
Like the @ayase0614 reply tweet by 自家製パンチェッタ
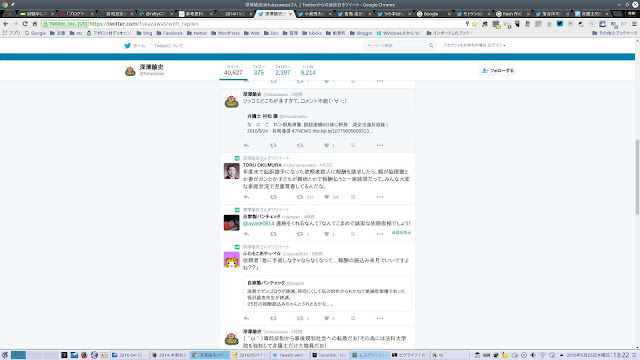327,234
